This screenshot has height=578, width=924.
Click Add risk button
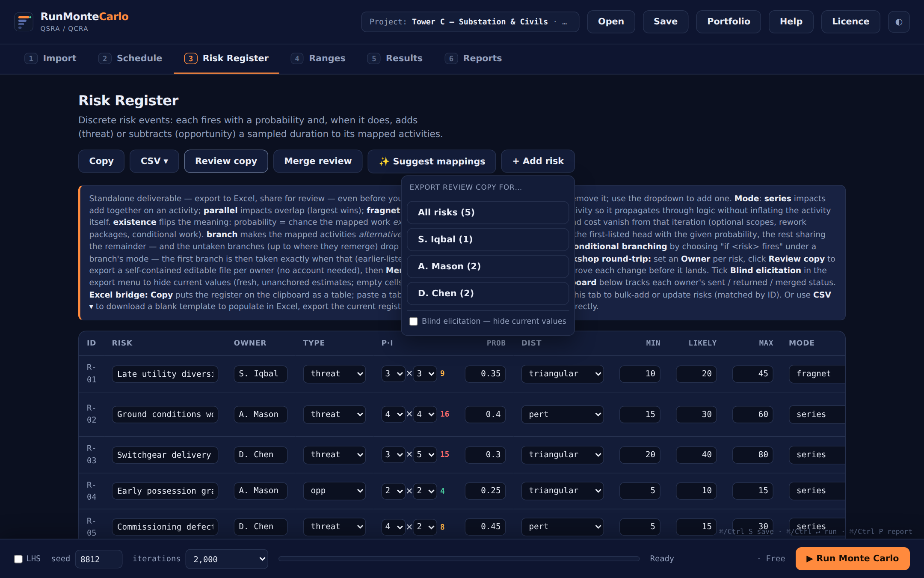point(538,161)
